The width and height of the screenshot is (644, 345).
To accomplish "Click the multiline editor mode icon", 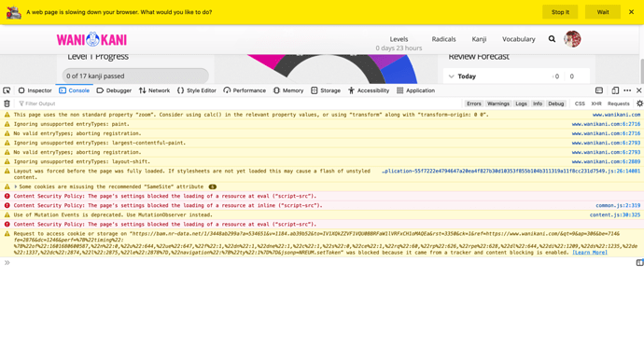I will pyautogui.click(x=639, y=263).
